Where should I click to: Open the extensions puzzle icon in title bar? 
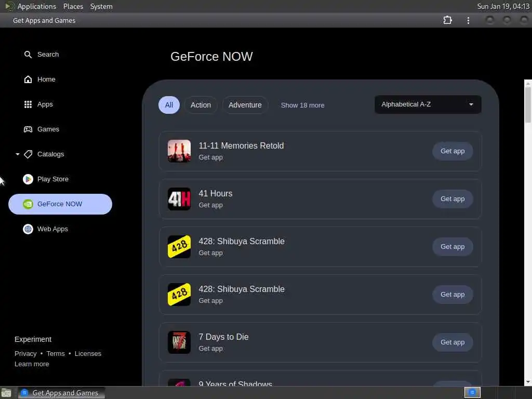click(x=447, y=20)
